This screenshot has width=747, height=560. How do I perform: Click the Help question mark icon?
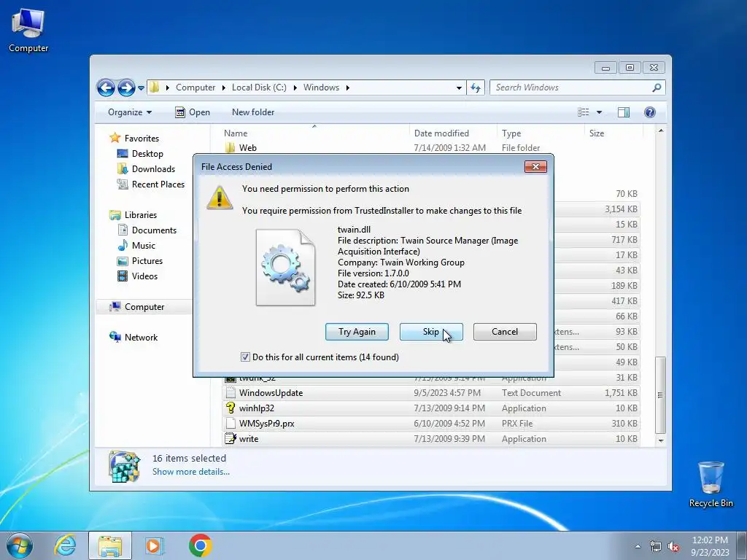(650, 112)
